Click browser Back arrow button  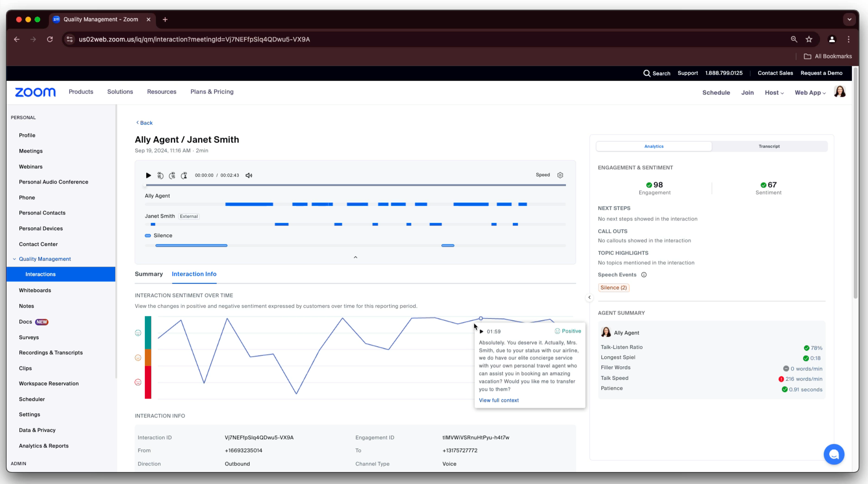click(17, 40)
